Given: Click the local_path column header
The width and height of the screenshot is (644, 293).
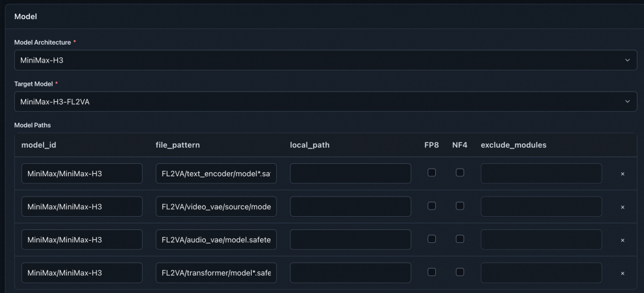Looking at the screenshot, I should coord(309,145).
